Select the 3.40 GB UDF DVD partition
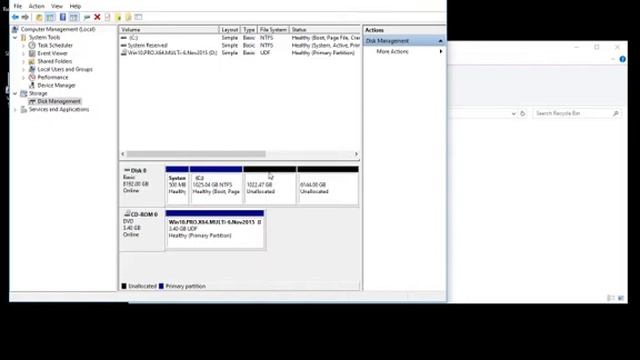Viewport: 640px width, 360px height. (215, 229)
